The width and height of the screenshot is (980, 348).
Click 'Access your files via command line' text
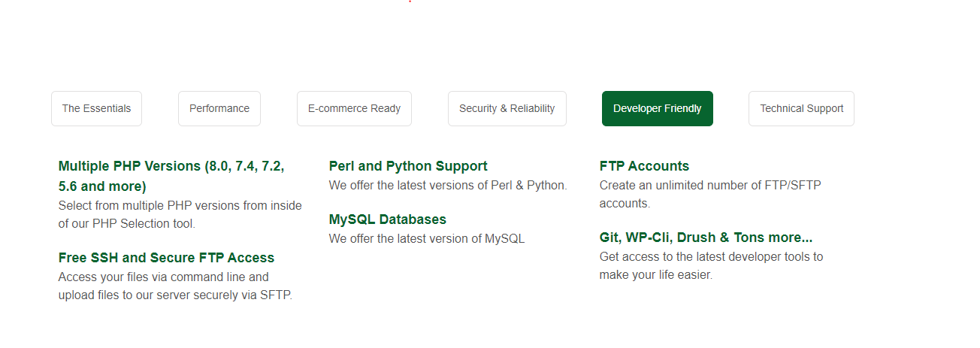point(163,277)
